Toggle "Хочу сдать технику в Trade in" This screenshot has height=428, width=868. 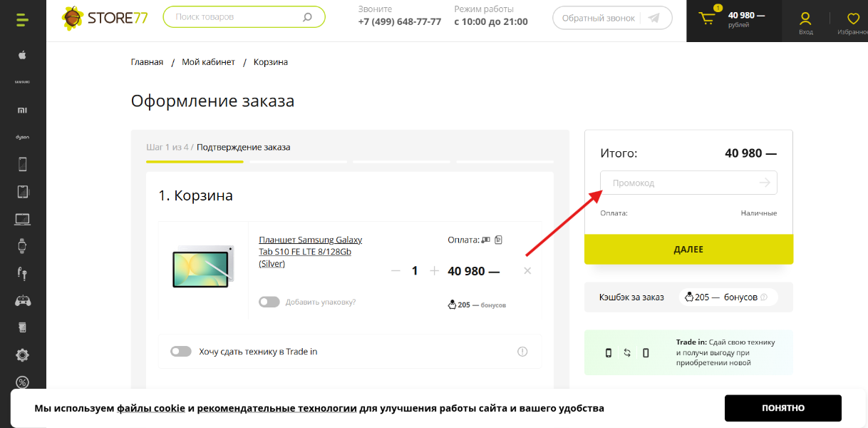point(181,352)
